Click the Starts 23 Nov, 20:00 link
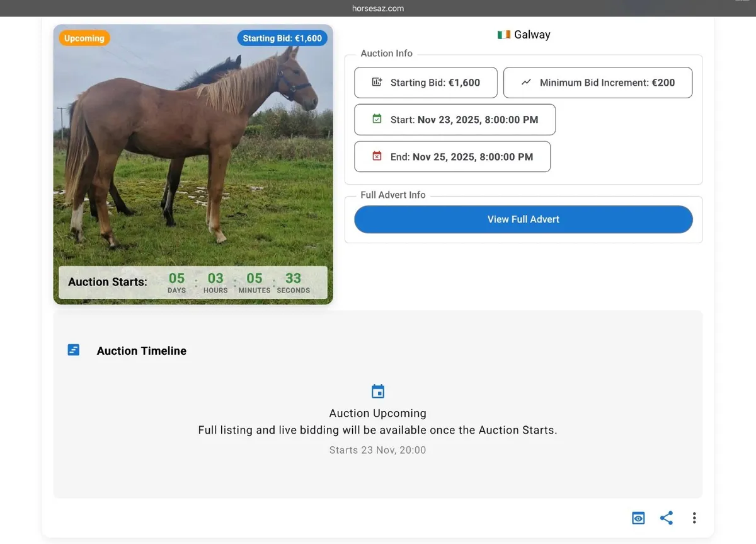Viewport: 756px width, 544px height. [377, 449]
